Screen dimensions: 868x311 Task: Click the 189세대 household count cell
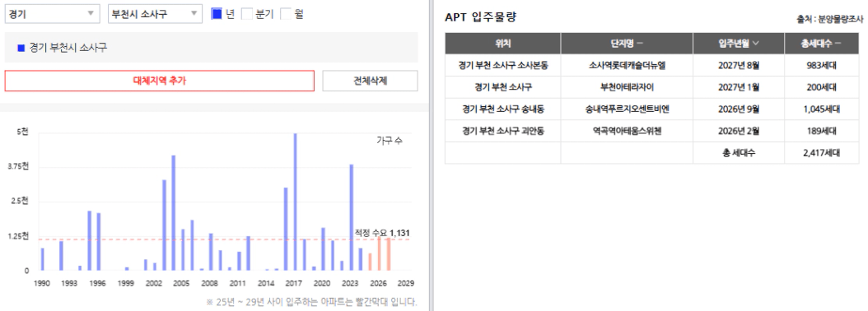click(x=822, y=131)
